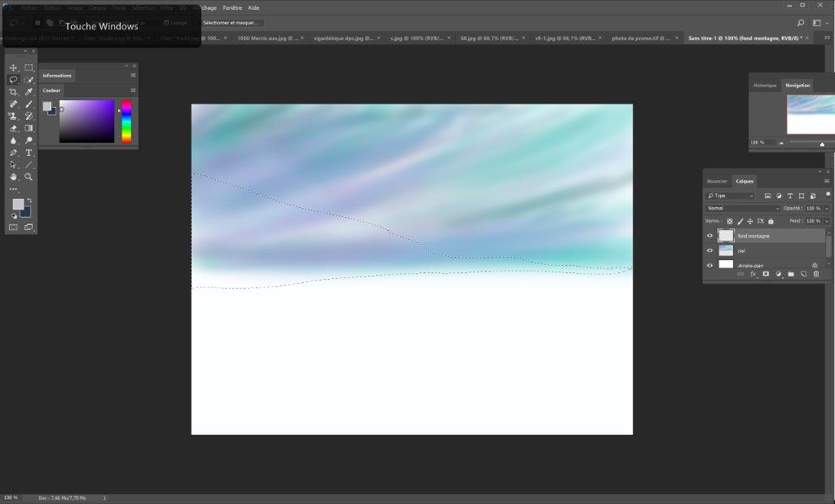Hide the 'fond montagne' layer
This screenshot has width=835, height=504.
[x=709, y=236]
